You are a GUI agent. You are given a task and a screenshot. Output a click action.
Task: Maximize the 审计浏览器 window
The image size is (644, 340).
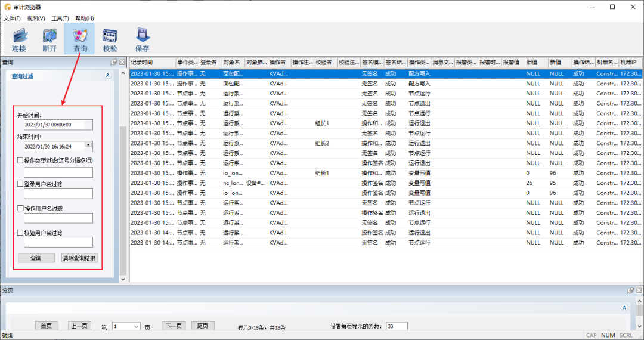(612, 7)
